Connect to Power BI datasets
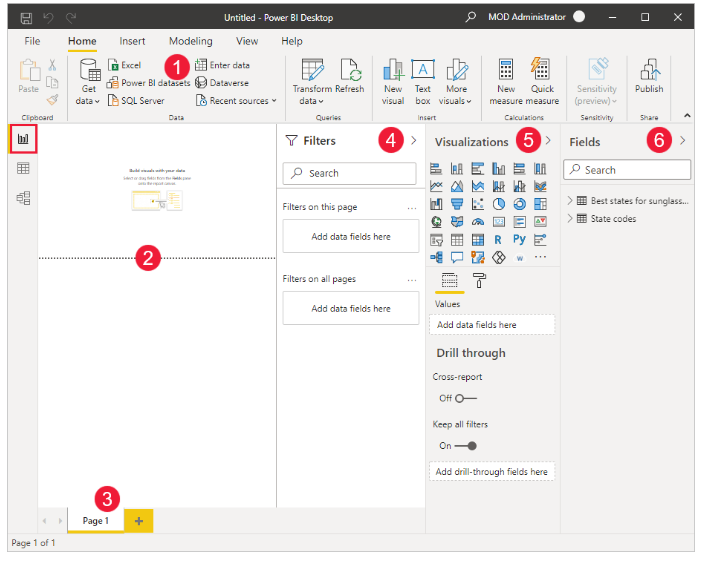 [148, 83]
